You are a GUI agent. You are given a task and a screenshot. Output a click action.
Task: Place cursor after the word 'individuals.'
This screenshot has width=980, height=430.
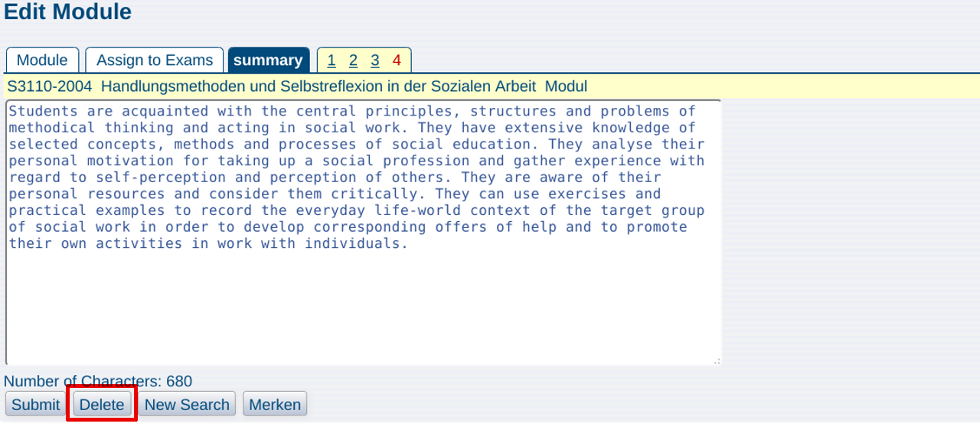coord(409,243)
